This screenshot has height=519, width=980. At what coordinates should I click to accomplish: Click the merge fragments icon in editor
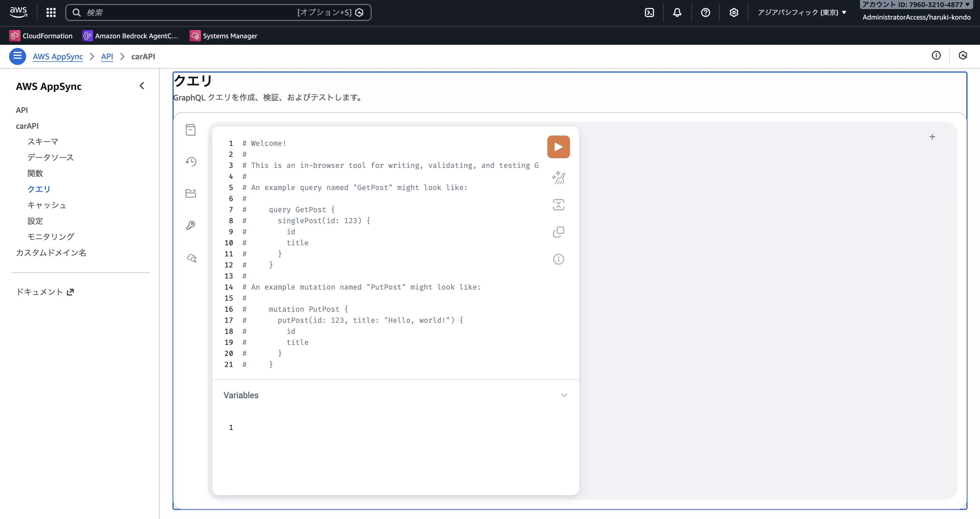pos(558,205)
